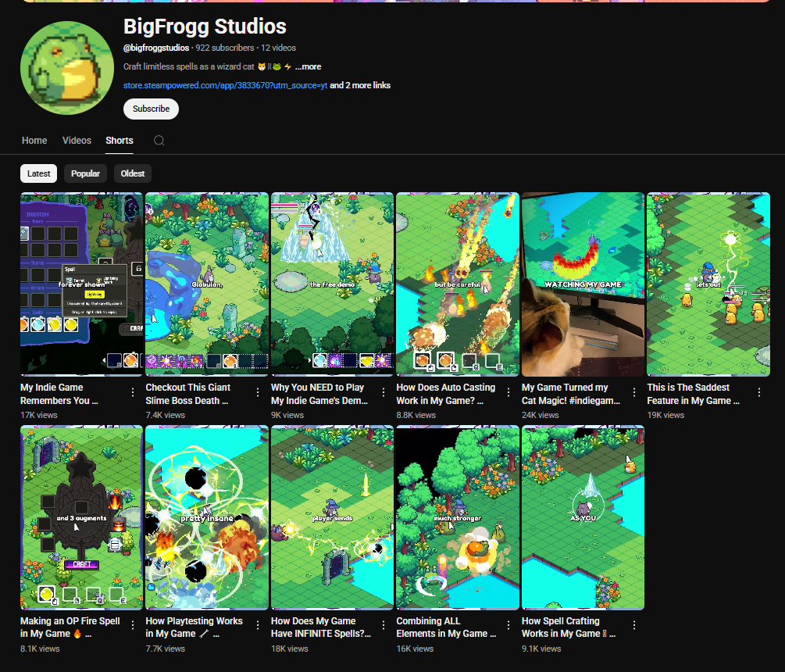
Task: Switch to the Videos tab
Action: coord(77,141)
